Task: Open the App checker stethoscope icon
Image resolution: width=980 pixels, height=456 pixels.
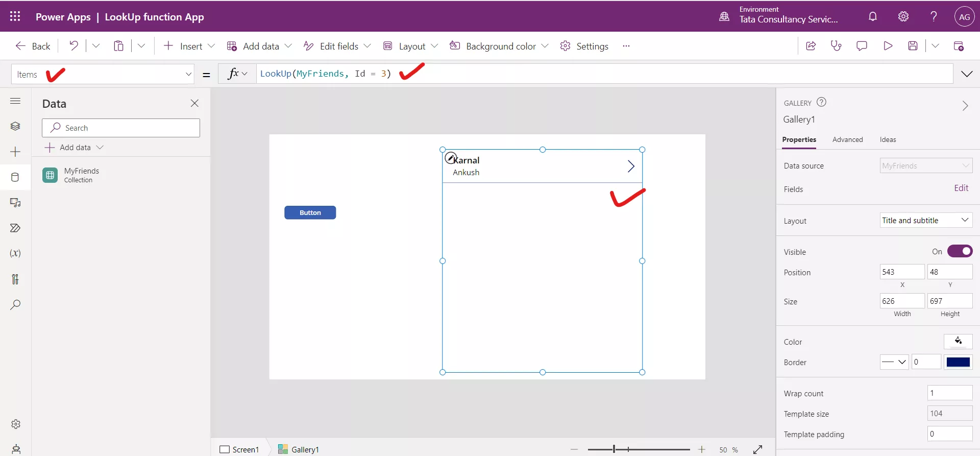Action: coord(836,46)
